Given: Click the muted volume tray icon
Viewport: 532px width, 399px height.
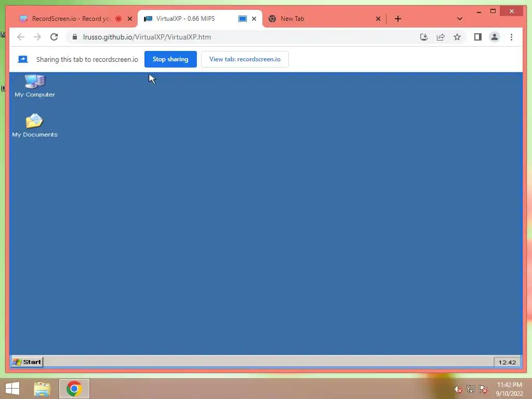Looking at the screenshot, I should 458,389.
